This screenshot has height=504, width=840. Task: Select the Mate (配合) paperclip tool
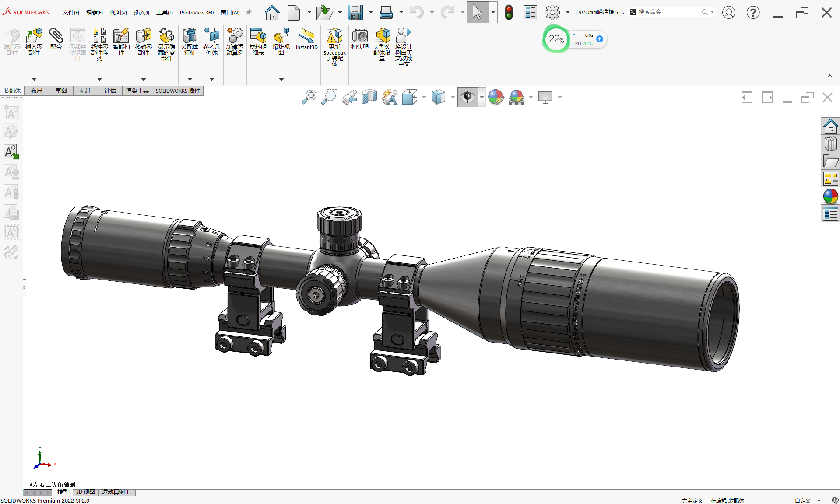tap(56, 39)
